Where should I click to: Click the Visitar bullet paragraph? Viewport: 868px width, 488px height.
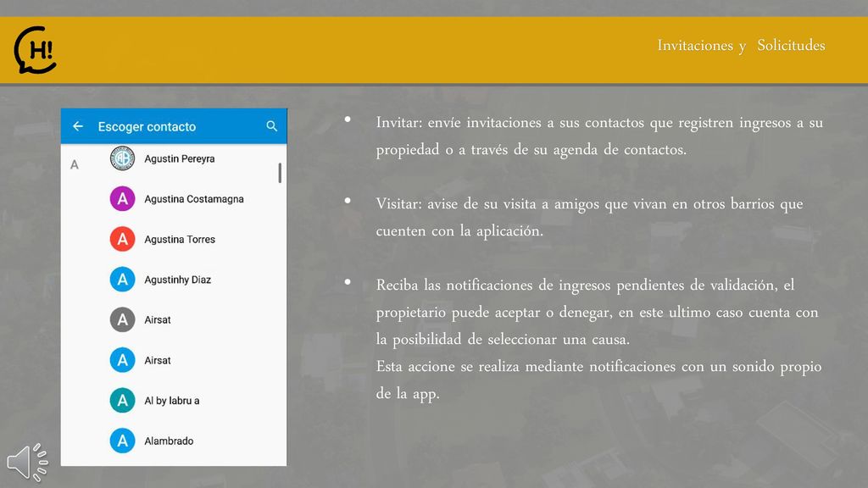pos(589,217)
